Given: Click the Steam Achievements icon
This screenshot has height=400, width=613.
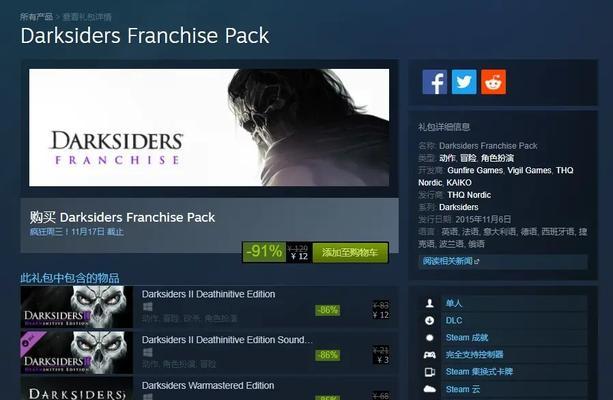Looking at the screenshot, I should [429, 337].
